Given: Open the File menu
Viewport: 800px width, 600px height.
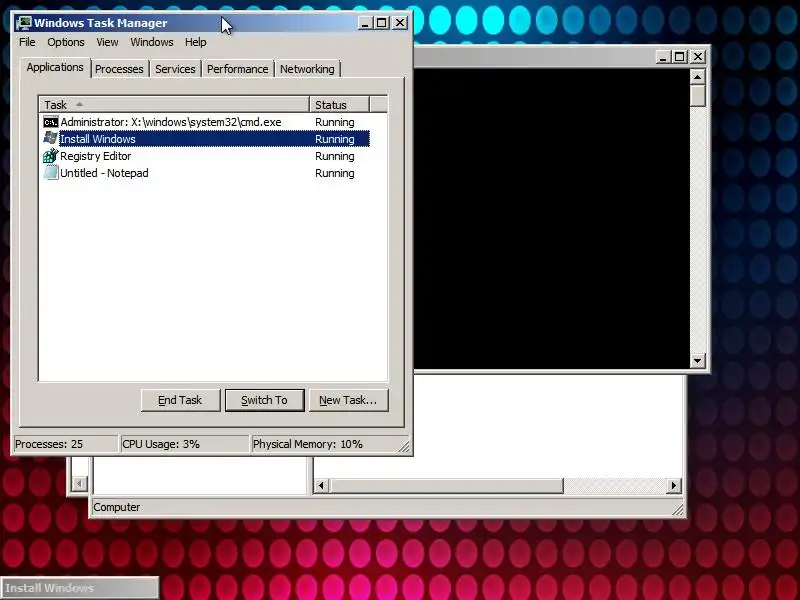Looking at the screenshot, I should [27, 42].
